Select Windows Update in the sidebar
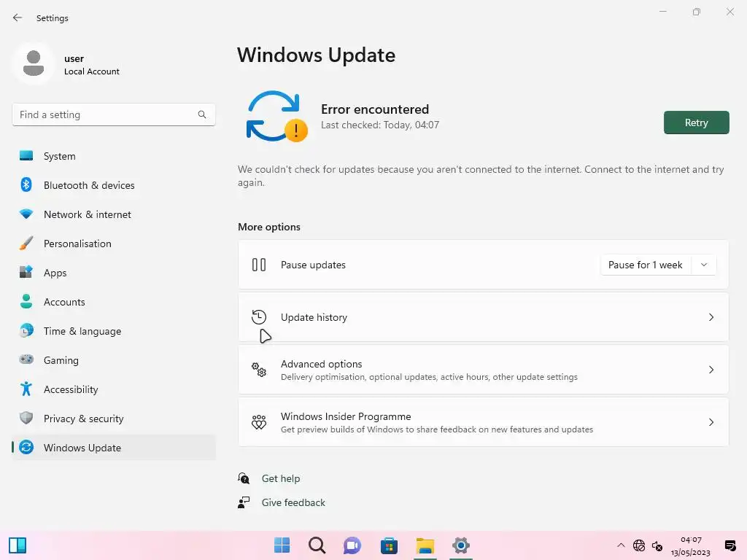 pyautogui.click(x=114, y=447)
